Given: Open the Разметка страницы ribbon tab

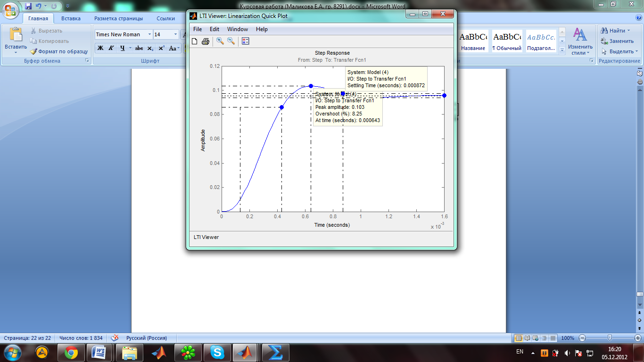Looking at the screenshot, I should pos(118,18).
